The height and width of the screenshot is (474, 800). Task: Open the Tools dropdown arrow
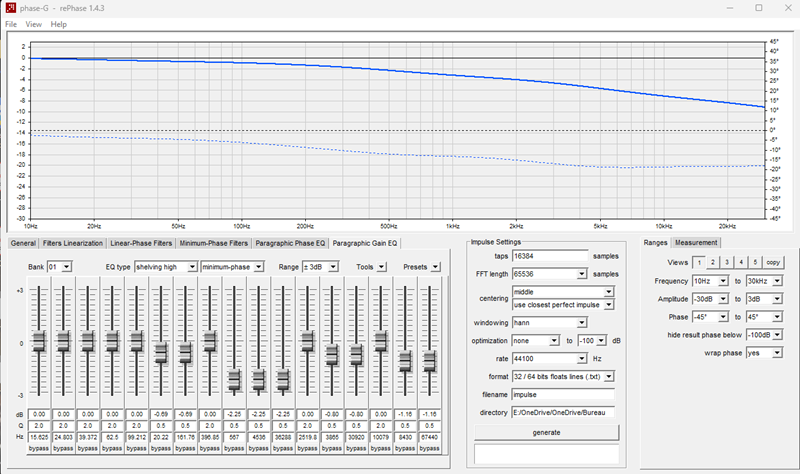pyautogui.click(x=382, y=267)
